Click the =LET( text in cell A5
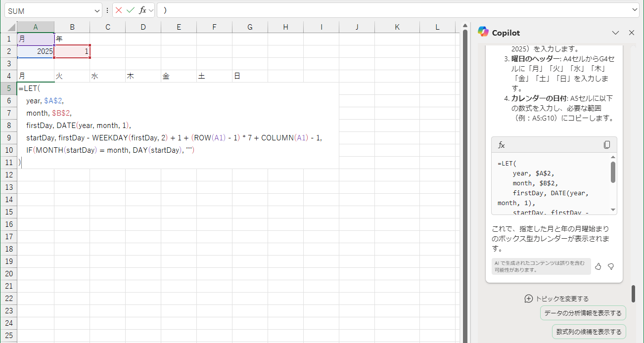Image resolution: width=644 pixels, height=343 pixels. [29, 88]
